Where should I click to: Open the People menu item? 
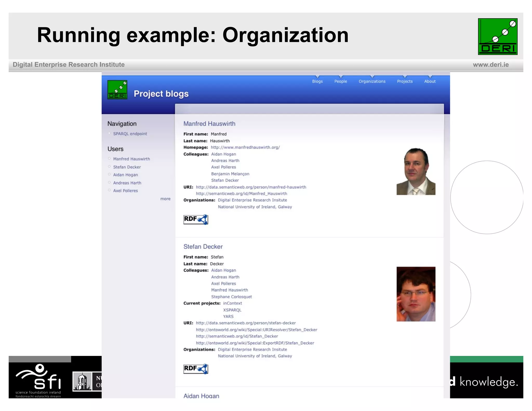pyautogui.click(x=341, y=81)
